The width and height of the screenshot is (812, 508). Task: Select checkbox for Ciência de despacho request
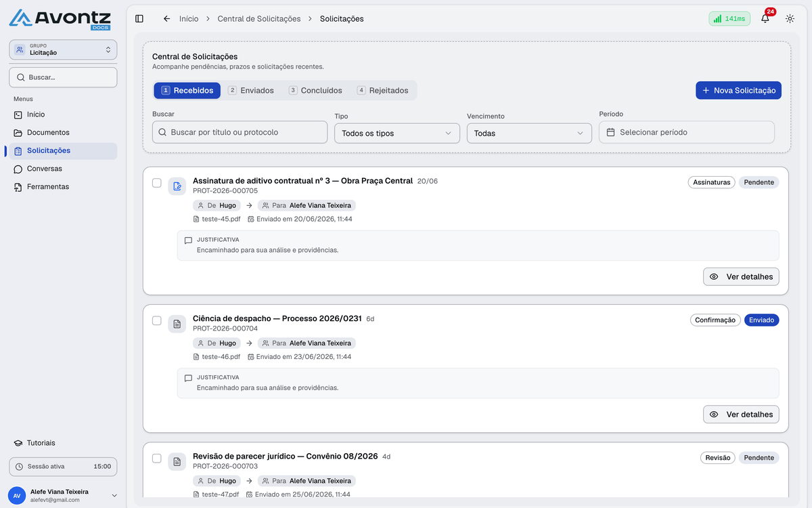pyautogui.click(x=157, y=320)
